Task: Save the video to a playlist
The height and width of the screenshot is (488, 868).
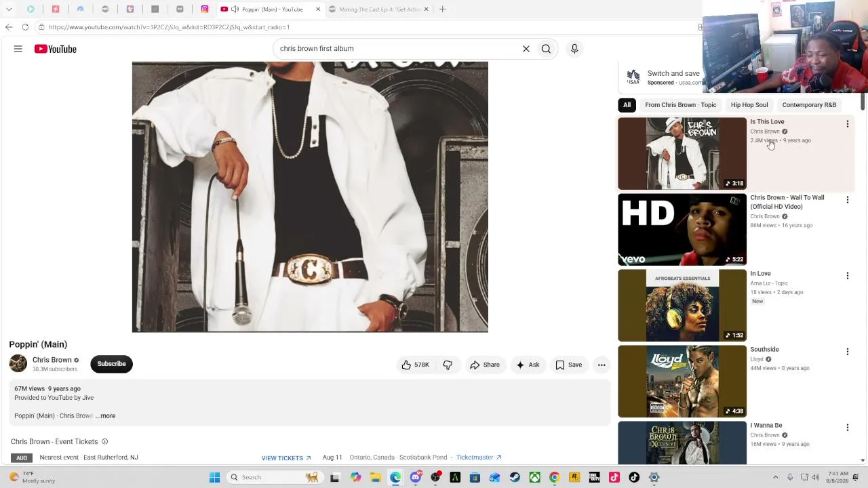Action: click(x=569, y=365)
